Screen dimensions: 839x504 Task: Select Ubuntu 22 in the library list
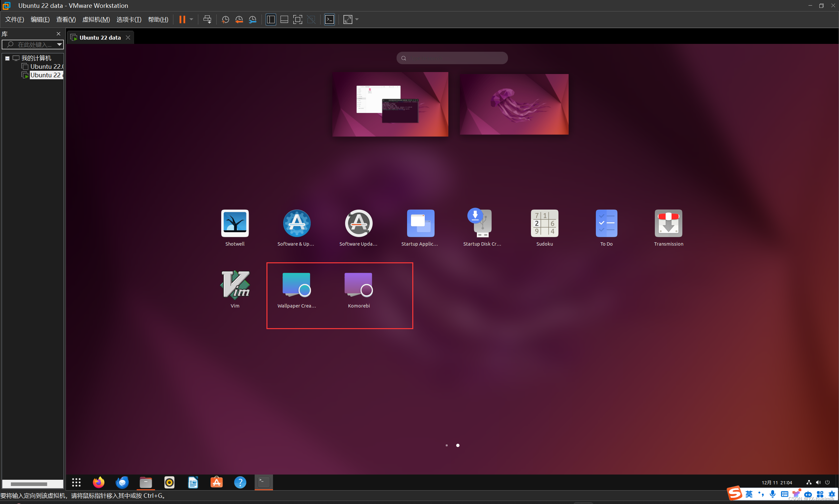[45, 75]
